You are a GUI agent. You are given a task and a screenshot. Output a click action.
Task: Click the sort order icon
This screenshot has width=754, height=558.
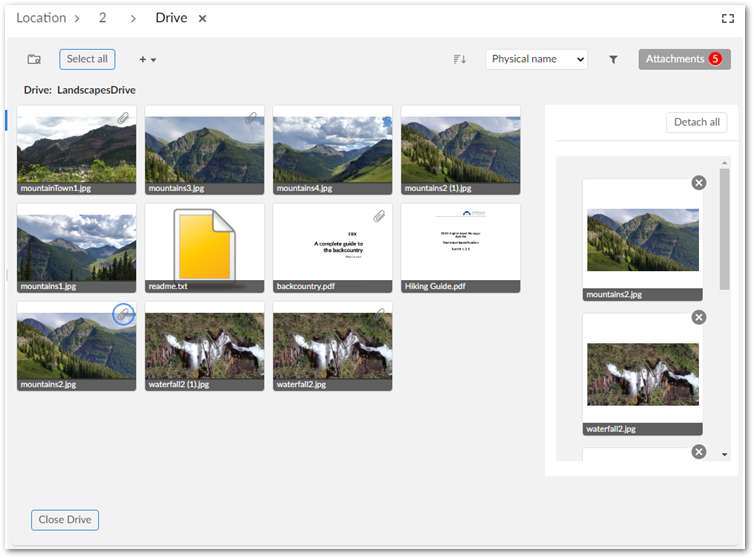pos(459,59)
